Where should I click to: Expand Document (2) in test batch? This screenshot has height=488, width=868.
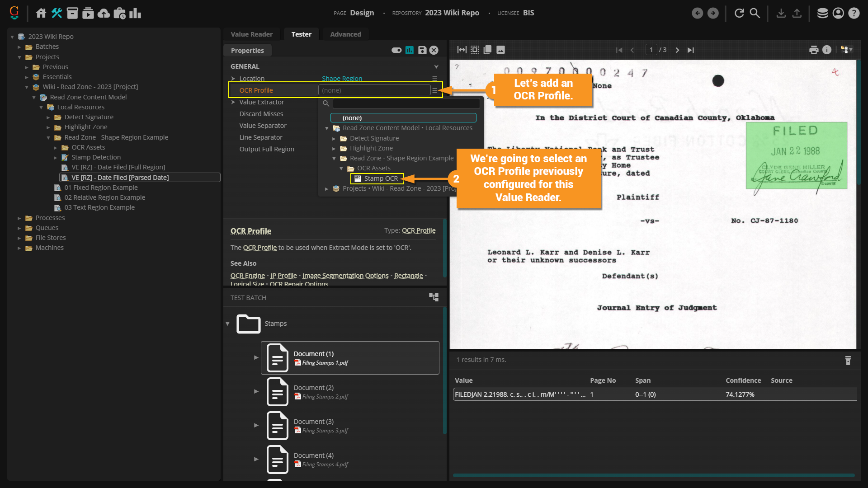256,391
